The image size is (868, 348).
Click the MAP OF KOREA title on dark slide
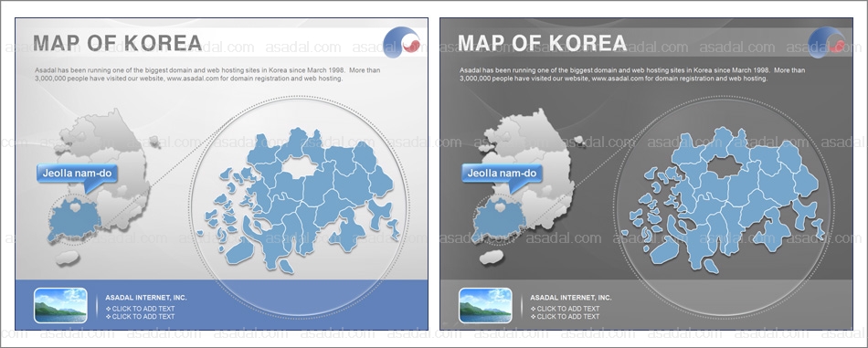click(542, 43)
